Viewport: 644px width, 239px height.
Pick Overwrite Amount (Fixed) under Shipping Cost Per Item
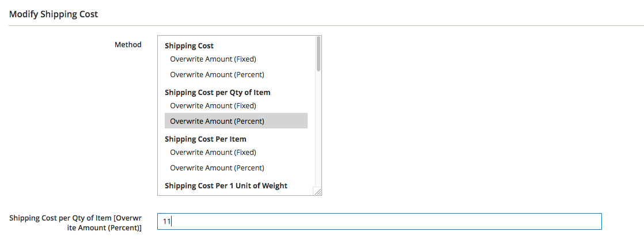(213, 152)
